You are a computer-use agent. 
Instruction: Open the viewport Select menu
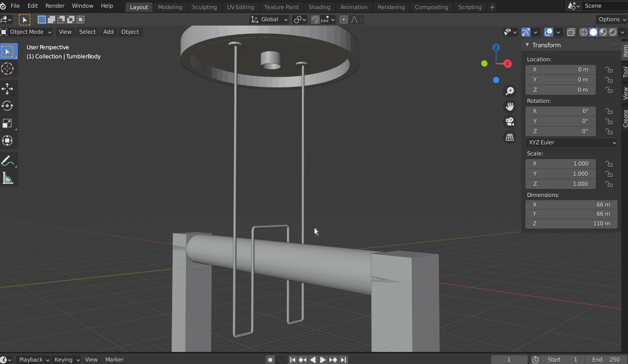[x=87, y=32]
